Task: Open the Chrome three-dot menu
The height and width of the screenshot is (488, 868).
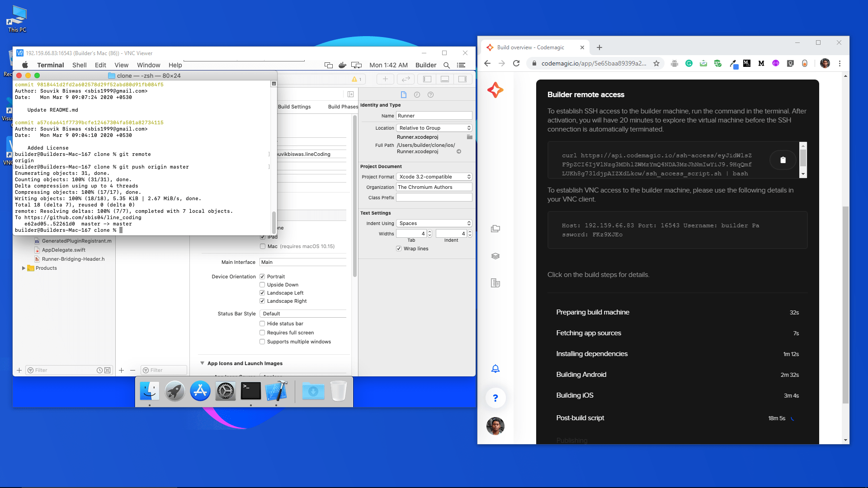Action: [x=840, y=63]
